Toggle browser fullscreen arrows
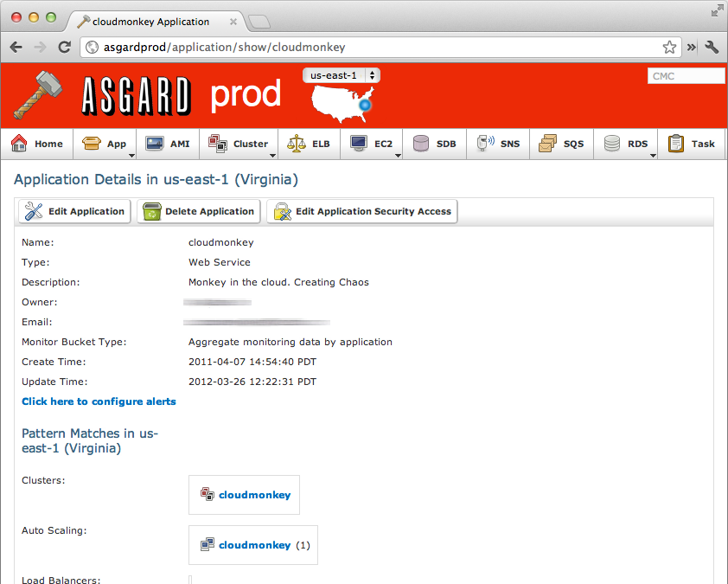The width and height of the screenshot is (728, 584). (x=717, y=10)
